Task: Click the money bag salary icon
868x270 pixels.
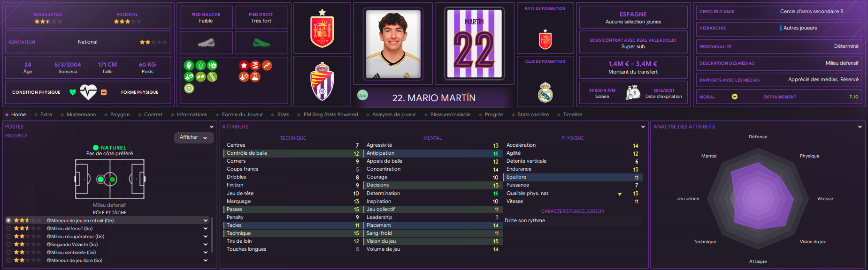Action: [632, 92]
